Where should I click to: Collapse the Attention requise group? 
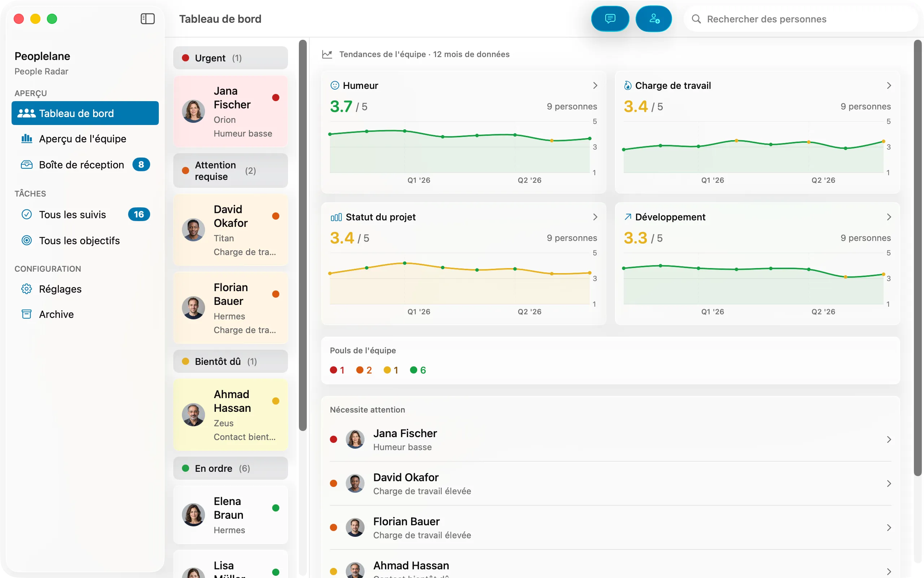(x=230, y=171)
